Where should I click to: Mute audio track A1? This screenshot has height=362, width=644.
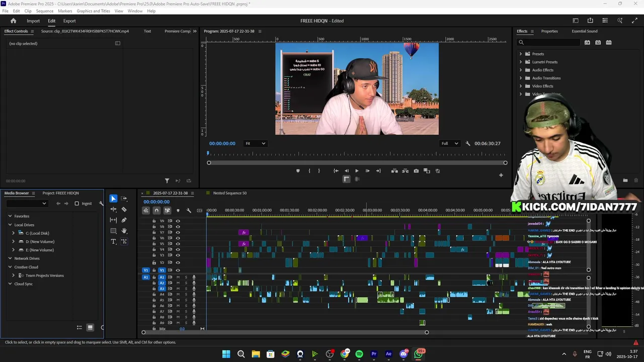coord(178,277)
